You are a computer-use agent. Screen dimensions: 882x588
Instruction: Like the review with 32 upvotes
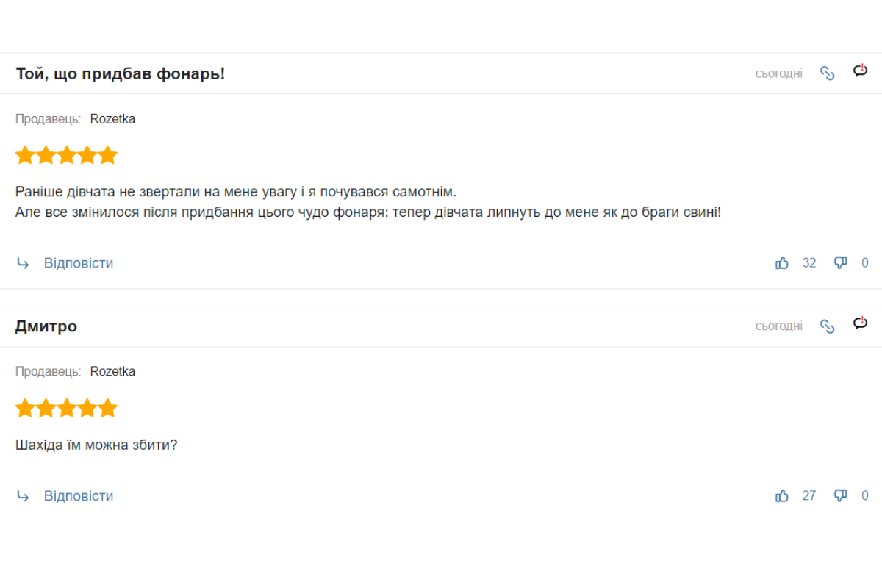point(782,263)
